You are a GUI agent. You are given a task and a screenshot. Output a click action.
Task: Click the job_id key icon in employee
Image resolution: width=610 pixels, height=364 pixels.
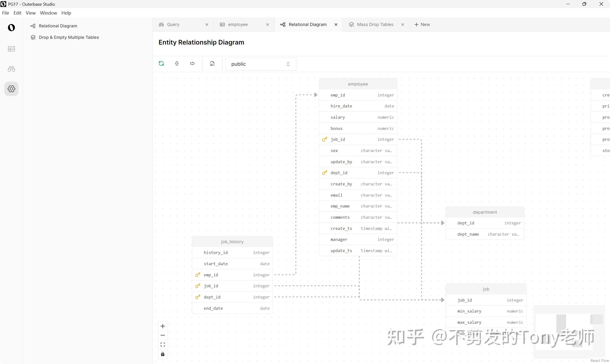pos(325,139)
